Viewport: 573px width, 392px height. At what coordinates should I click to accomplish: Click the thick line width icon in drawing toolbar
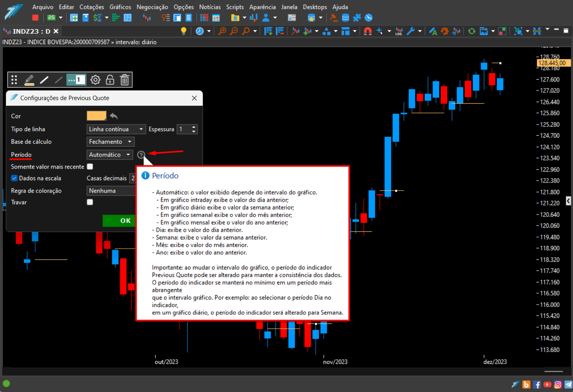[x=44, y=80]
